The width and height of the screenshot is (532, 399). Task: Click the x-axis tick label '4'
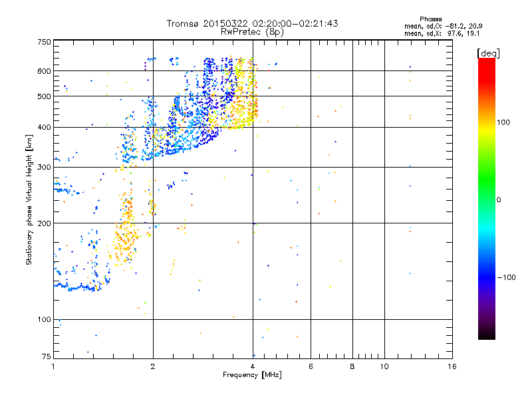pos(253,366)
